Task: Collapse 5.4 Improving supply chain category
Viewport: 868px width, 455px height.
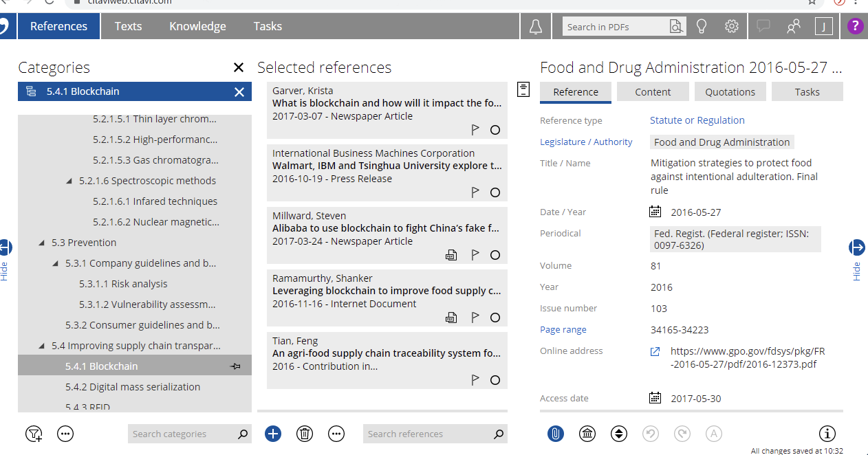Action: 42,346
